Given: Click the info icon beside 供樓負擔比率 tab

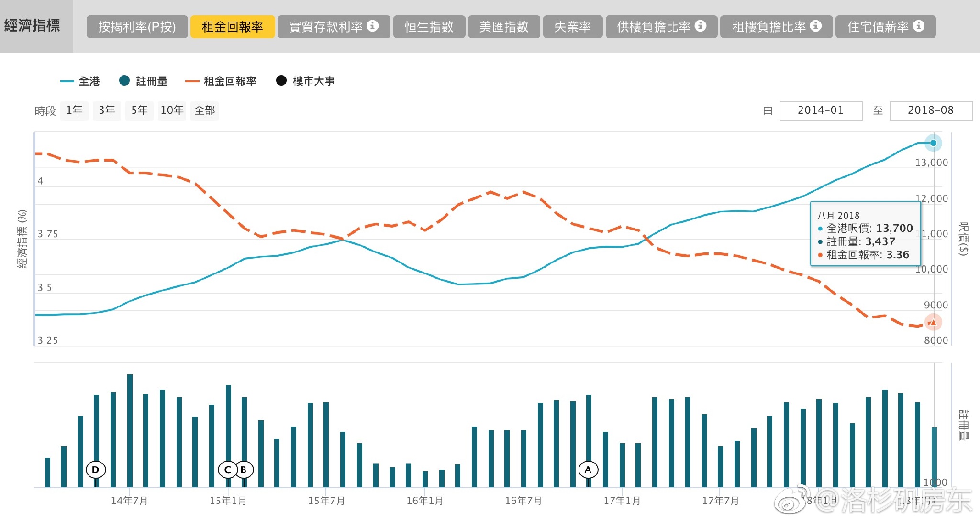Looking at the screenshot, I should pyautogui.click(x=700, y=27).
